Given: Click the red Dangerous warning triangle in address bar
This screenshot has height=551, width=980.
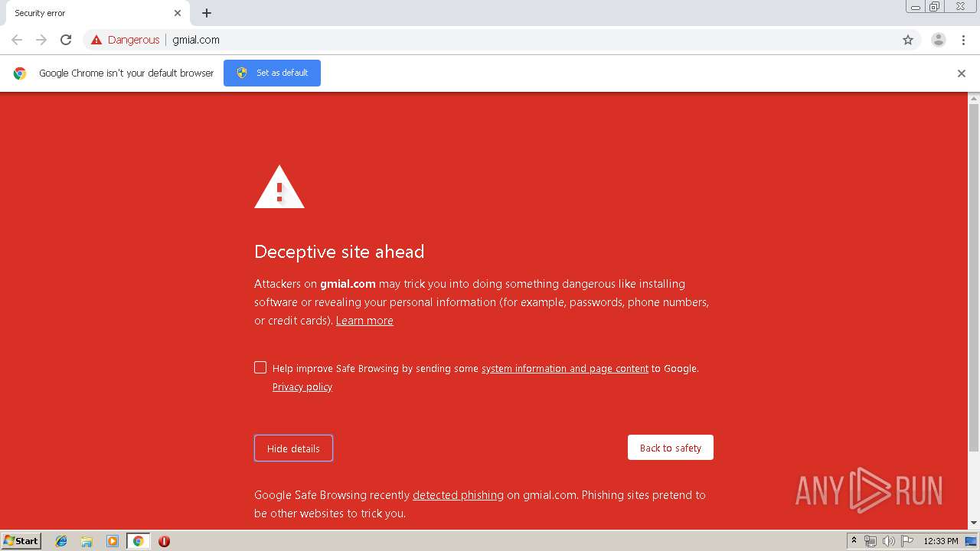Looking at the screenshot, I should pyautogui.click(x=96, y=40).
